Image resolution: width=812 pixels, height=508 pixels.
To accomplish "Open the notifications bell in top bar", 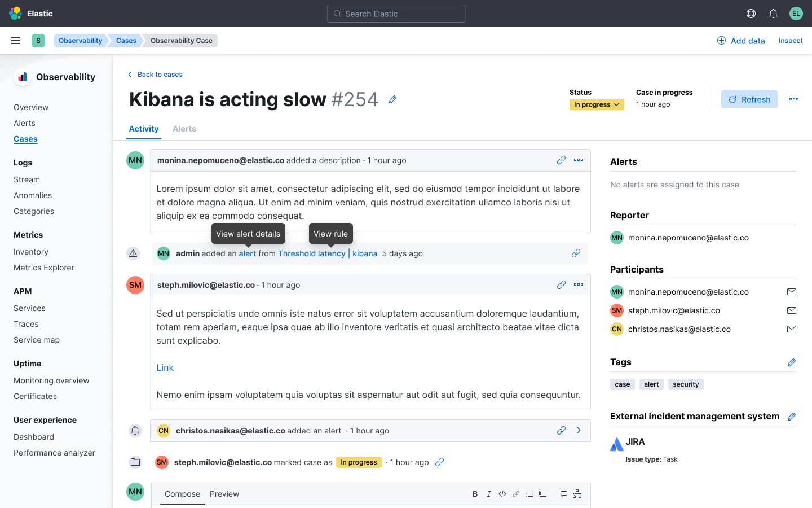I will click(x=773, y=14).
